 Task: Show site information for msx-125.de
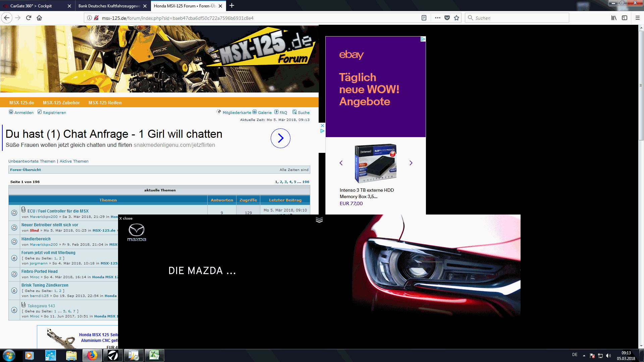click(x=90, y=18)
